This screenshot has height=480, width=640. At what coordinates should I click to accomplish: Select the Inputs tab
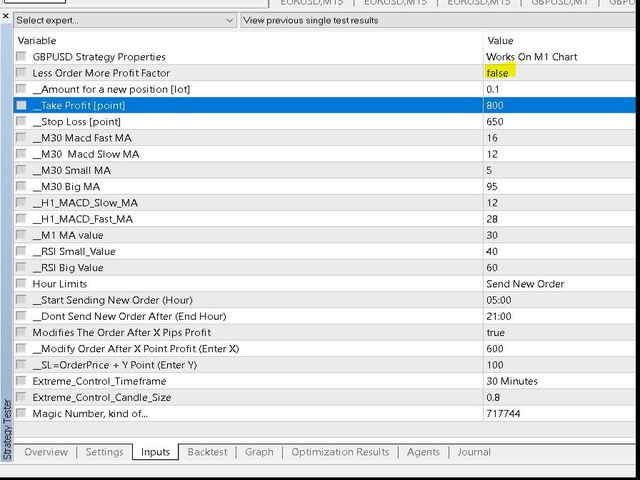[x=155, y=452]
